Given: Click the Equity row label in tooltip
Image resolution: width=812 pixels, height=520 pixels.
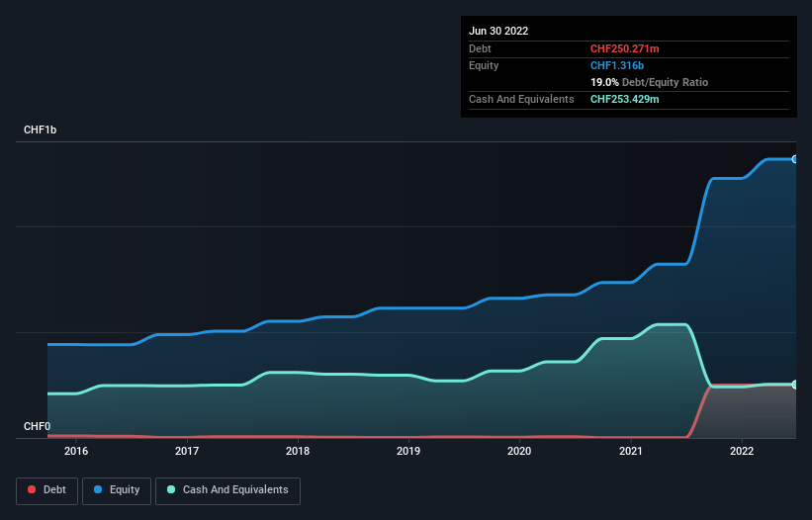Looking at the screenshot, I should coord(484,65).
